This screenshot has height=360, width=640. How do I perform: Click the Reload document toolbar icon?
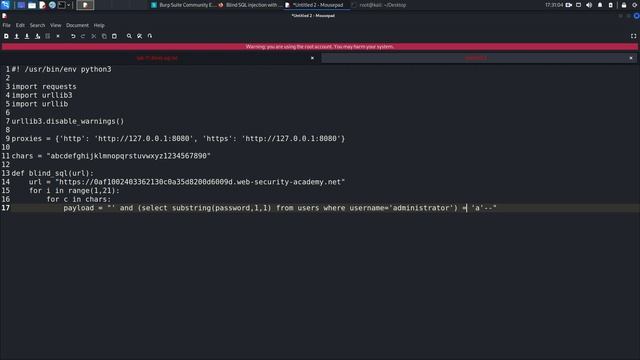point(48,36)
